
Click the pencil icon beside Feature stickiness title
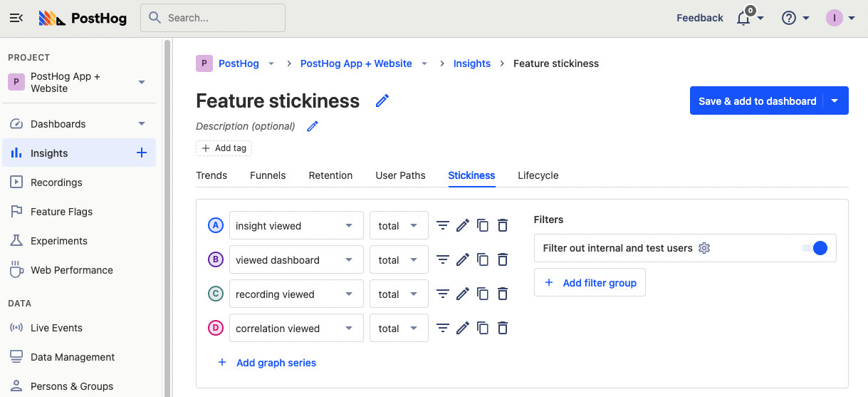[x=382, y=101]
